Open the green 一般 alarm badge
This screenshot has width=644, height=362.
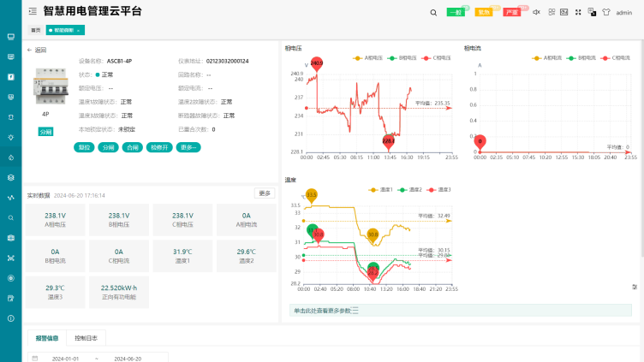coord(456,12)
